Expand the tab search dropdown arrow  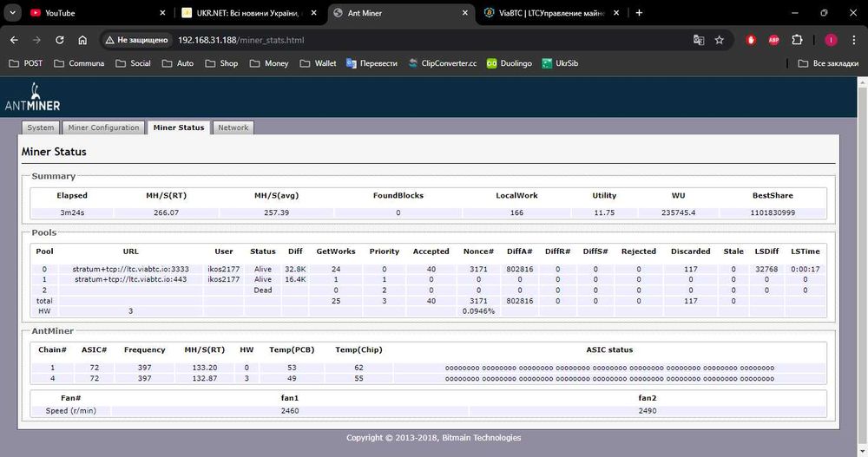tap(12, 13)
